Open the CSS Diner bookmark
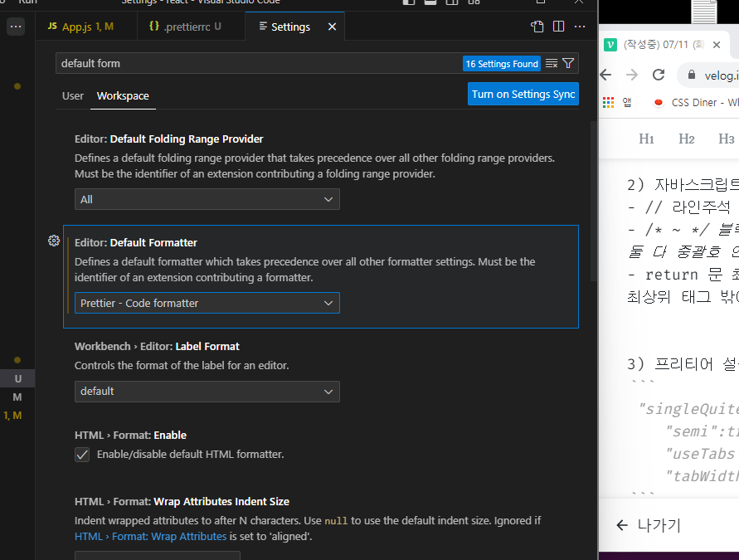Viewport: 739px width, 560px height. (x=696, y=102)
